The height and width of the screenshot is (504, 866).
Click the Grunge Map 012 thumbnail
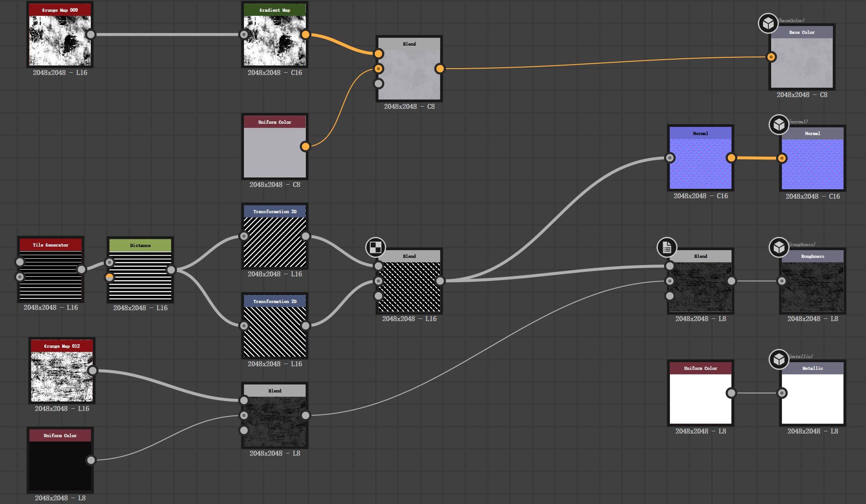(62, 377)
